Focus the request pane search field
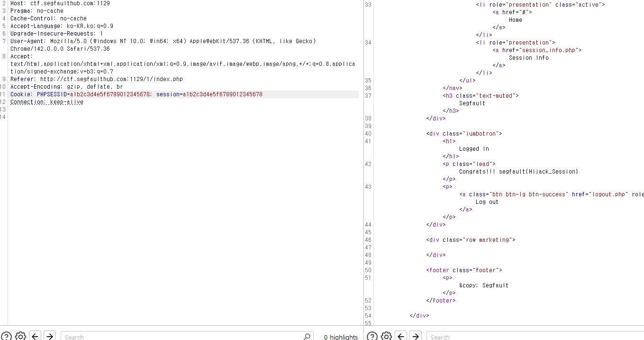 pyautogui.click(x=180, y=337)
